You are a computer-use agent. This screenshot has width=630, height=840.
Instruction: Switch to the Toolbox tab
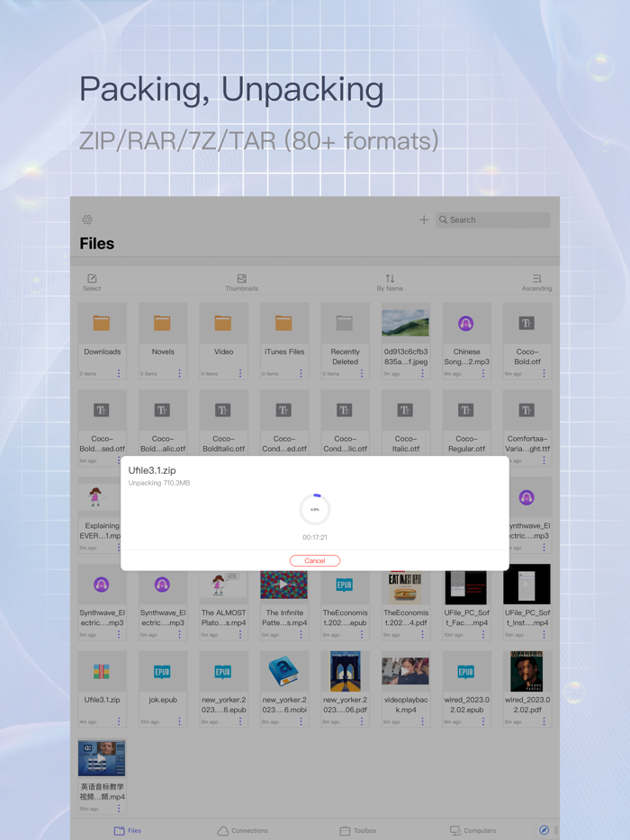pyautogui.click(x=357, y=830)
